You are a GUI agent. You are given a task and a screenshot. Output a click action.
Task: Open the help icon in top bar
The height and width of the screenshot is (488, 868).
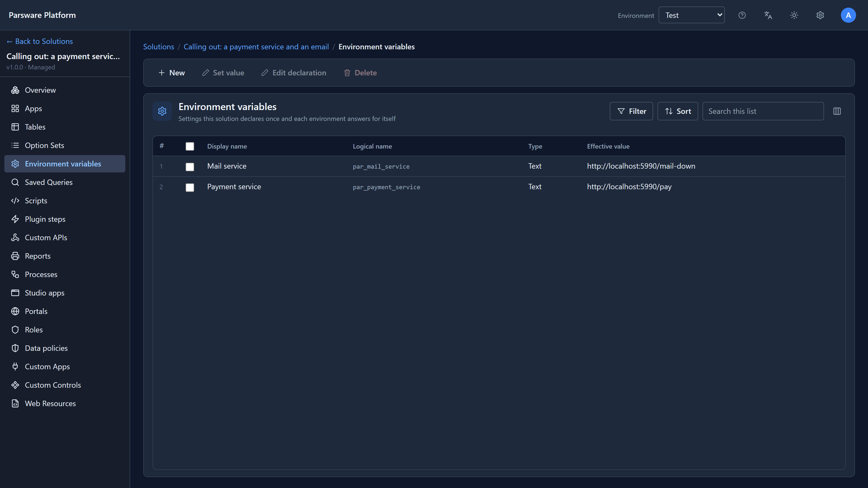click(742, 15)
